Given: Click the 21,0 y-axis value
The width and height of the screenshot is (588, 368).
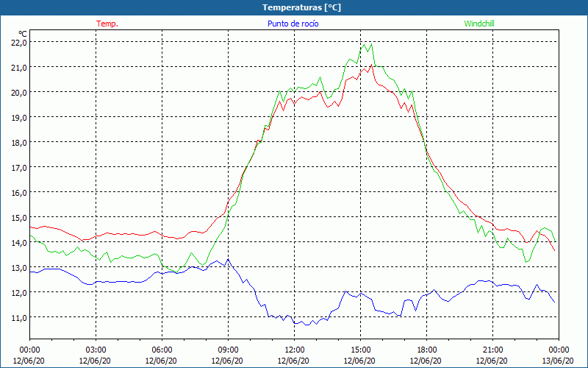Looking at the screenshot, I should [x=20, y=68].
